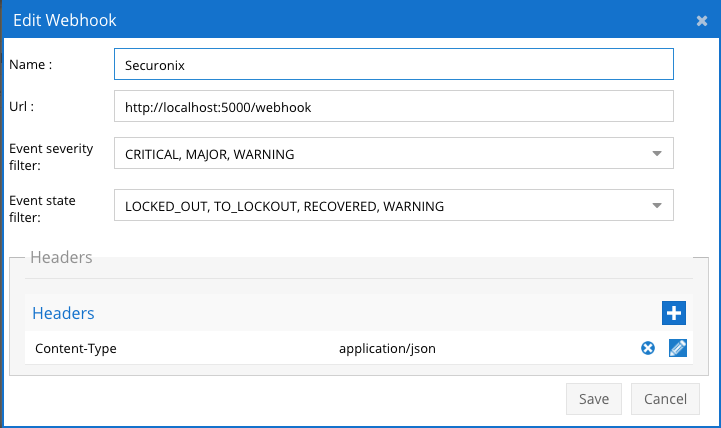Open the Event state filter dropdown arrow
Viewport: 721px width, 428px height.
657,206
